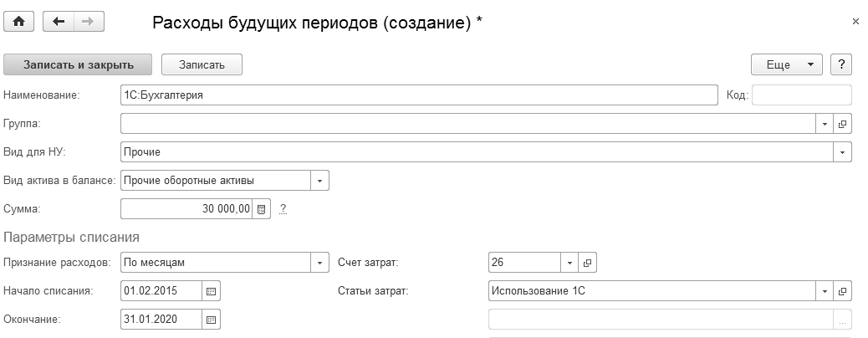
Task: Click the Записать и закрыть button
Action: click(79, 64)
